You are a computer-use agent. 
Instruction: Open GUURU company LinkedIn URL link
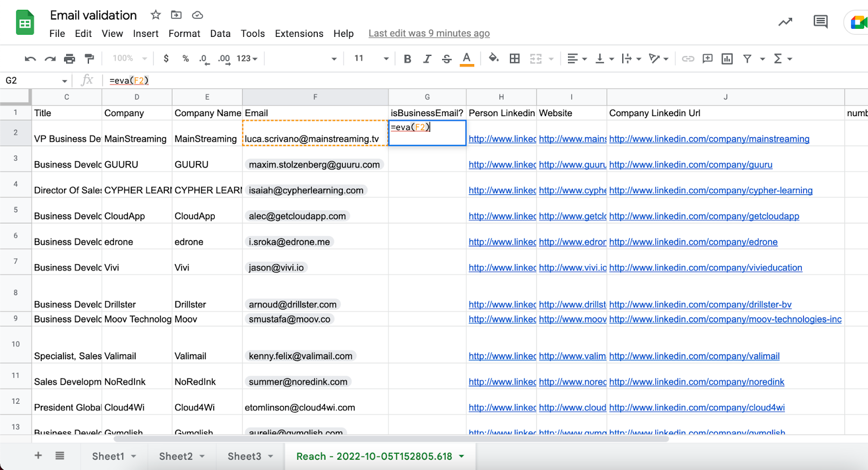click(x=691, y=164)
